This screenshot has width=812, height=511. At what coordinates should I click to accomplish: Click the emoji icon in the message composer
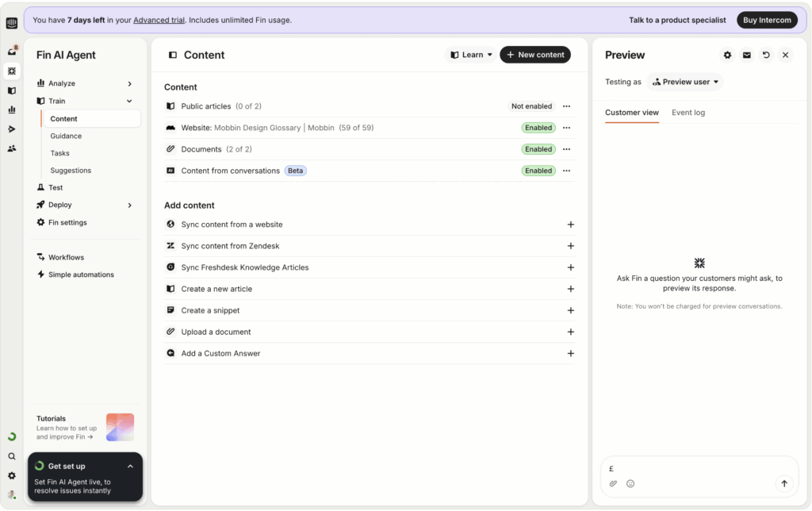[630, 483]
